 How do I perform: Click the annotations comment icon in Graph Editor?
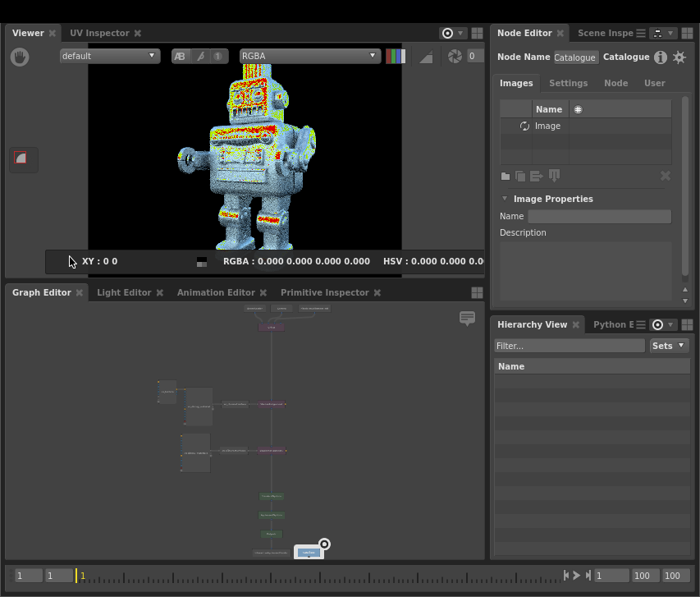point(468,319)
